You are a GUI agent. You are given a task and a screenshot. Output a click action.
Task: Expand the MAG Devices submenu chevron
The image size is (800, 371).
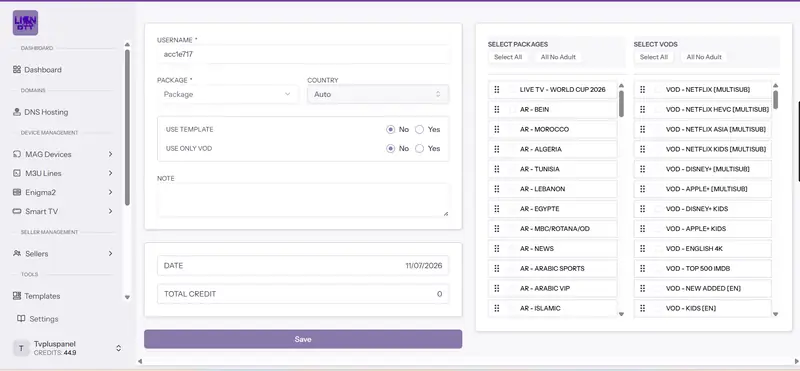tap(110, 154)
